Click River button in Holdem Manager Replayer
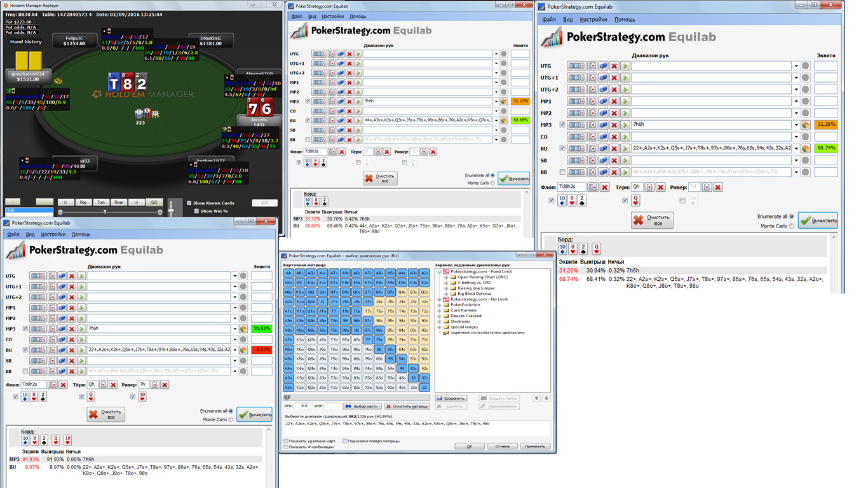Image resolution: width=868 pixels, height=488 pixels. [119, 202]
